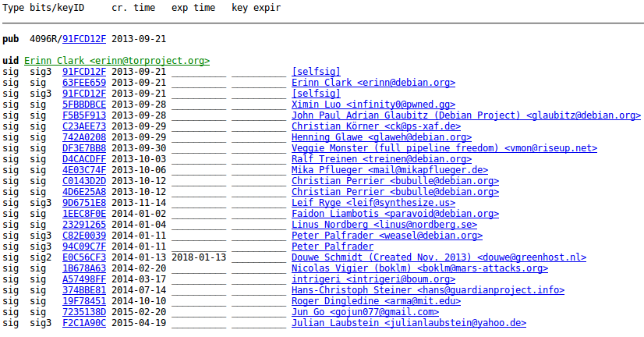This screenshot has width=644, height=337.
Task: Open Erinn Clark erinn@debian.org signer link
Action: pos(373,83)
